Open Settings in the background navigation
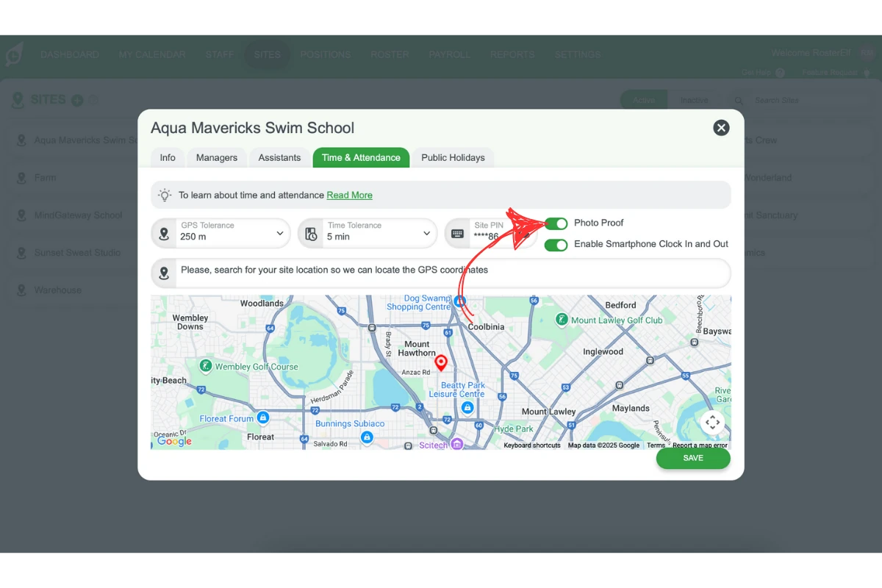The image size is (882, 588). (578, 54)
